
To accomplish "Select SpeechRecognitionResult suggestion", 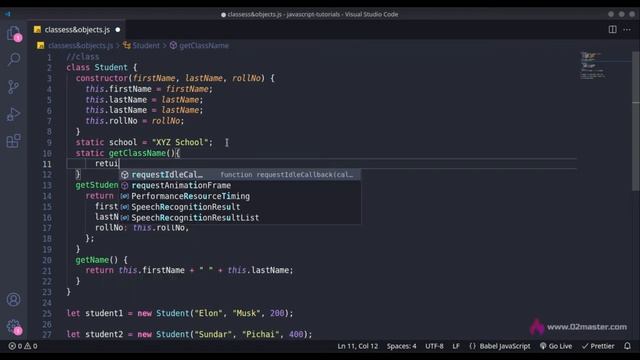I will tap(240, 207).
